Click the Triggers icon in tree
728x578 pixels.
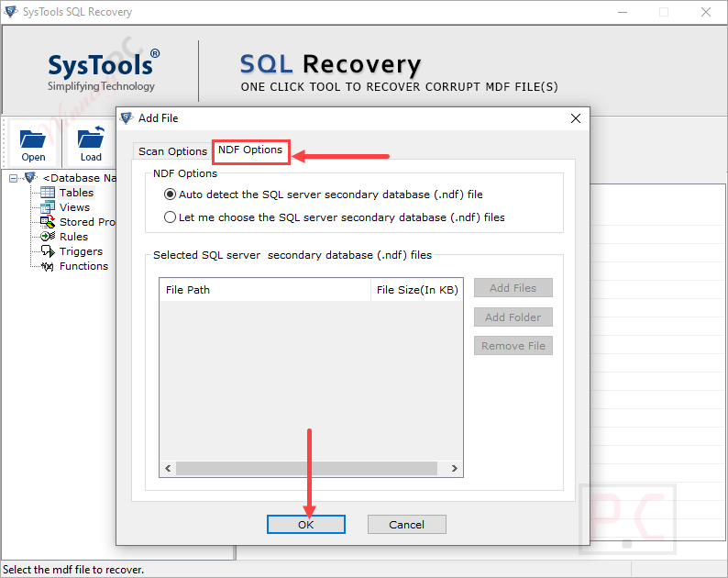point(48,251)
